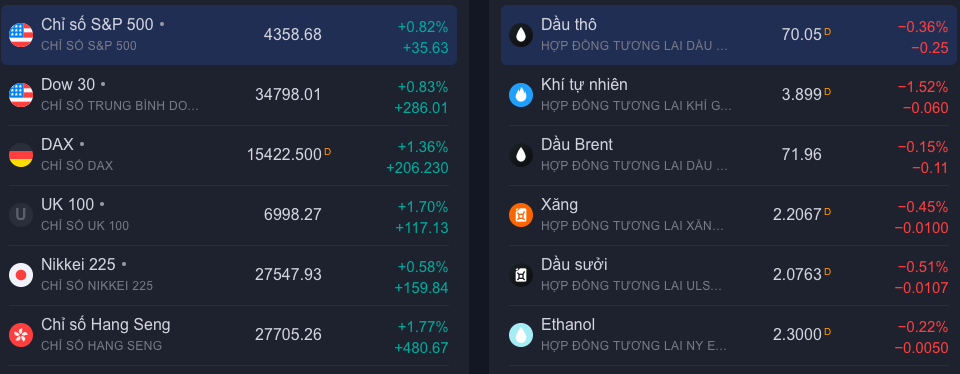Image resolution: width=960 pixels, height=374 pixels.
Task: Click the Japan flag icon for Nikkei 225
Action: [x=21, y=275]
